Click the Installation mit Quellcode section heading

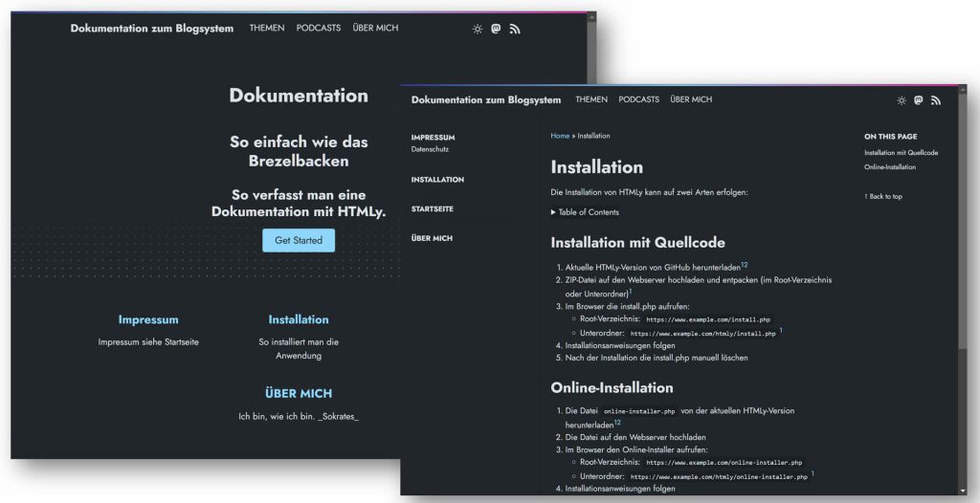(637, 242)
